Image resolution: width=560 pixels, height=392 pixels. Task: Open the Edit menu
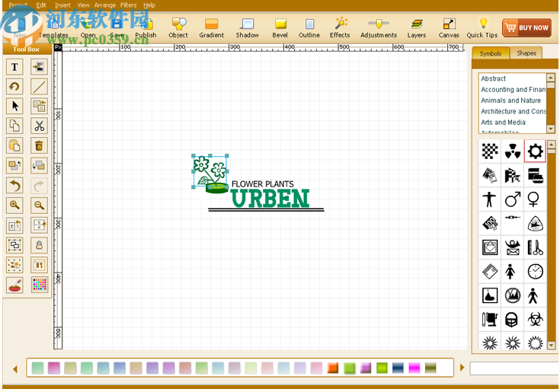[x=41, y=5]
